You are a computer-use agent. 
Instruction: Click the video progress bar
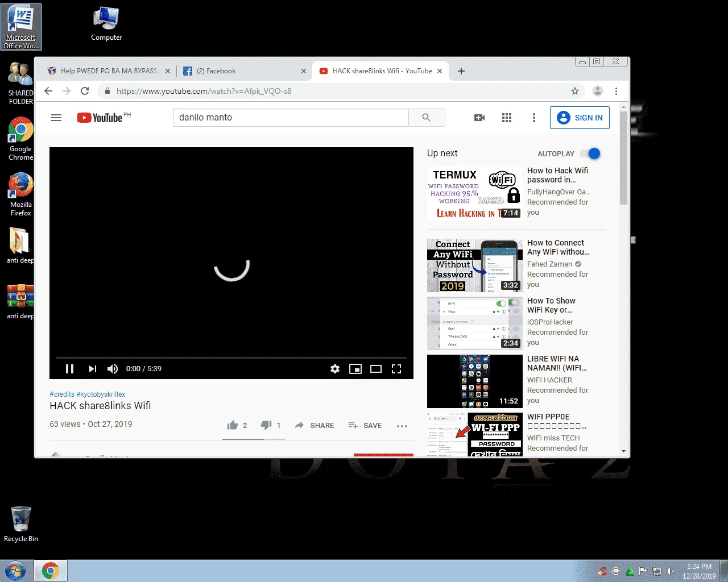click(x=231, y=357)
